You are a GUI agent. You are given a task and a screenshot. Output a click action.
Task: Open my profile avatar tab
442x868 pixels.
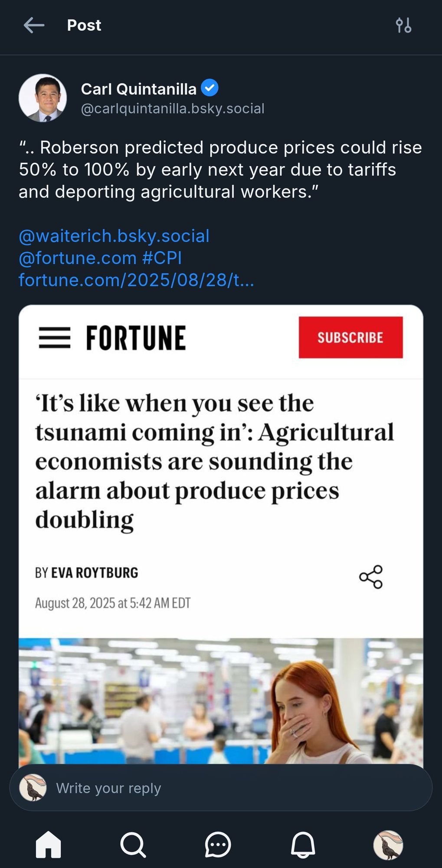click(388, 845)
